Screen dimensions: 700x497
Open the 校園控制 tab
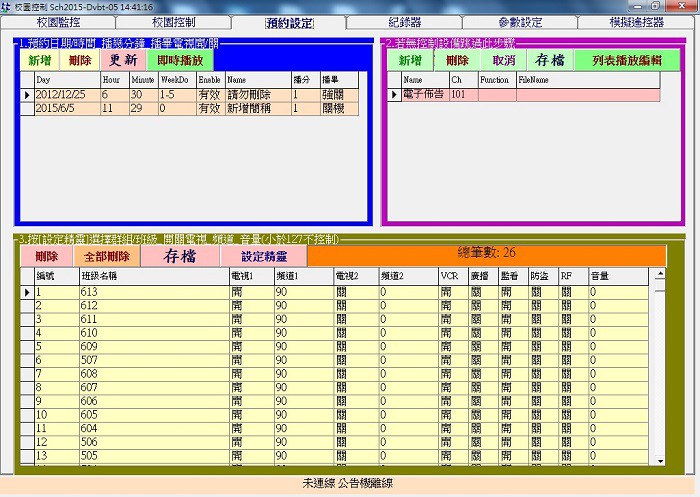[x=175, y=22]
